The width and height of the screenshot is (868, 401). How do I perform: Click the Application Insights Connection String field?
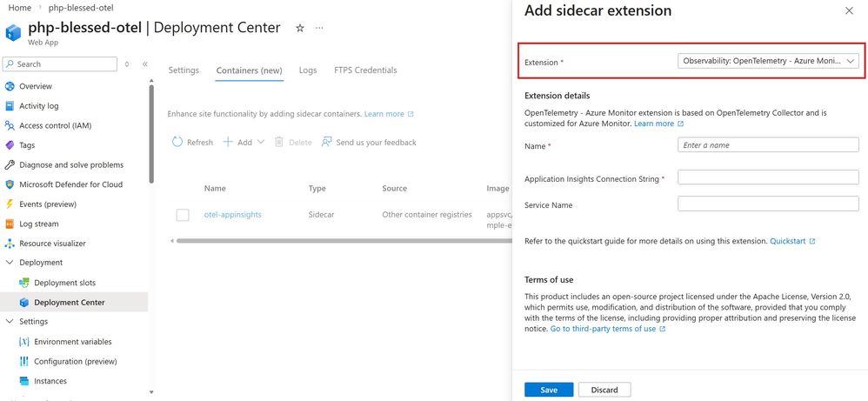[x=768, y=177]
